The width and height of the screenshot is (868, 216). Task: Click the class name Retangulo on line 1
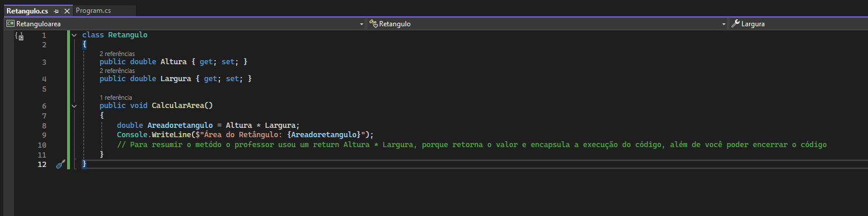pyautogui.click(x=128, y=35)
